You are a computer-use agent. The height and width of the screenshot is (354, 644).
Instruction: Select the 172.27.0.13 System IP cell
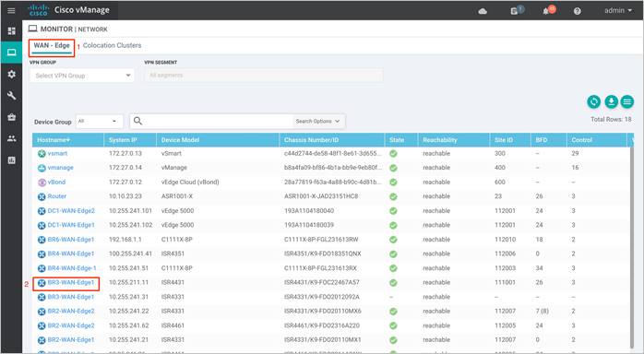pos(125,153)
